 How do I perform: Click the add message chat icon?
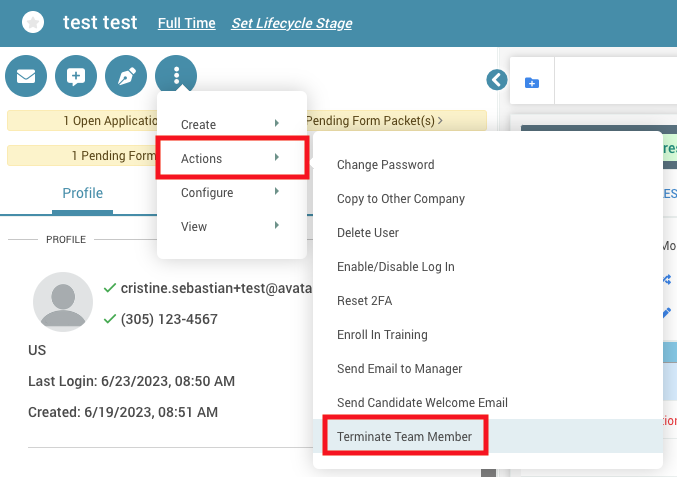coord(76,76)
